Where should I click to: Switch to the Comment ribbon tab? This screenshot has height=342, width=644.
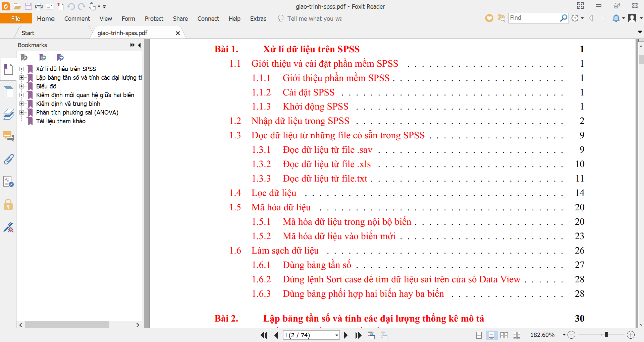click(x=77, y=18)
